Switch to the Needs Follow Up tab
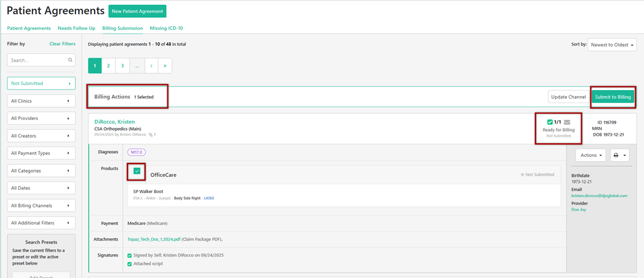The image size is (644, 278). coord(76,28)
